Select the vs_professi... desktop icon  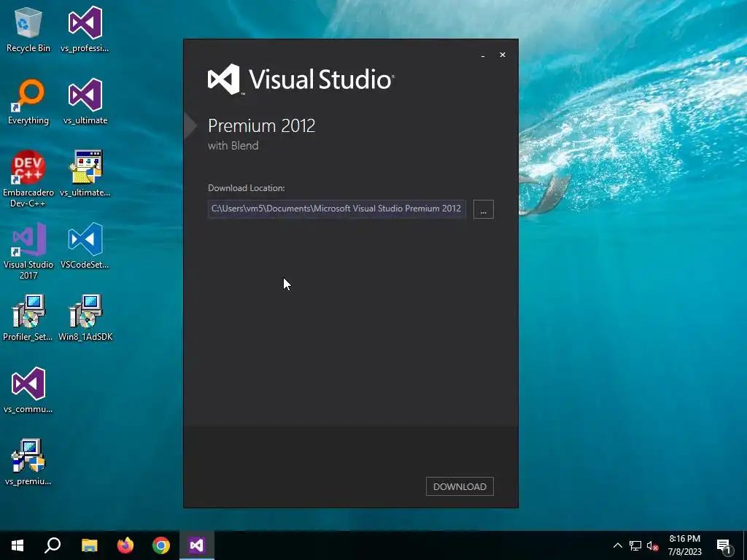coord(85,29)
